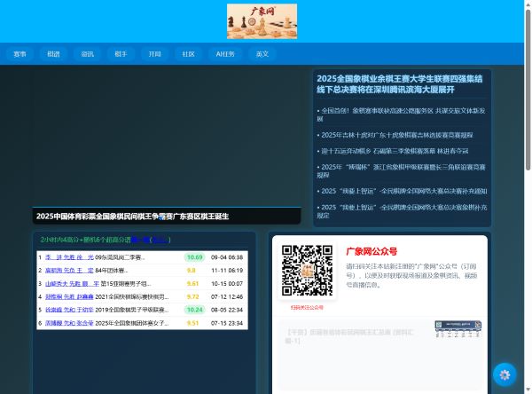The height and width of the screenshot is (394, 532).
Task: Click the green 10.69 score badge
Action: coord(195,257)
